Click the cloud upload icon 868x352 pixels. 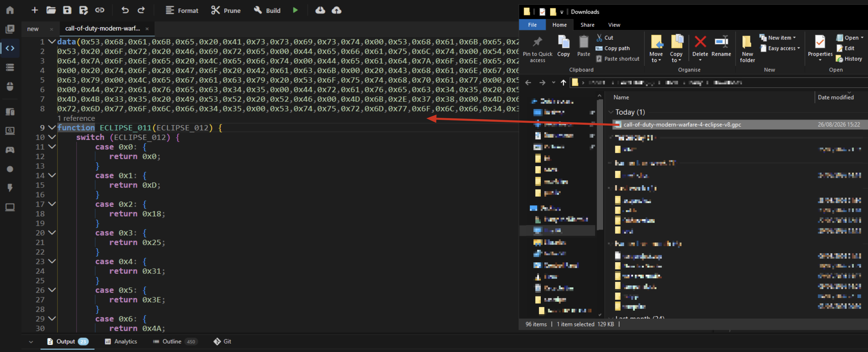[336, 10]
